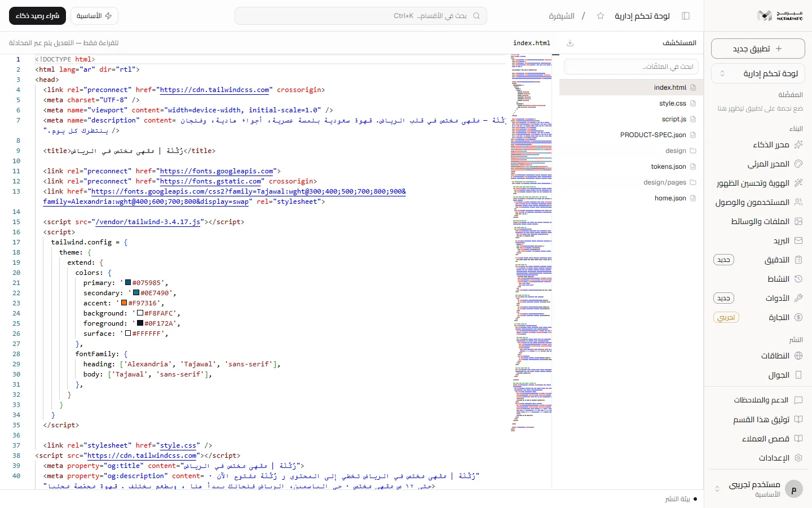Expand the لوحة تحكم إدارية app switcher
The height and width of the screenshot is (508, 812).
[758, 73]
